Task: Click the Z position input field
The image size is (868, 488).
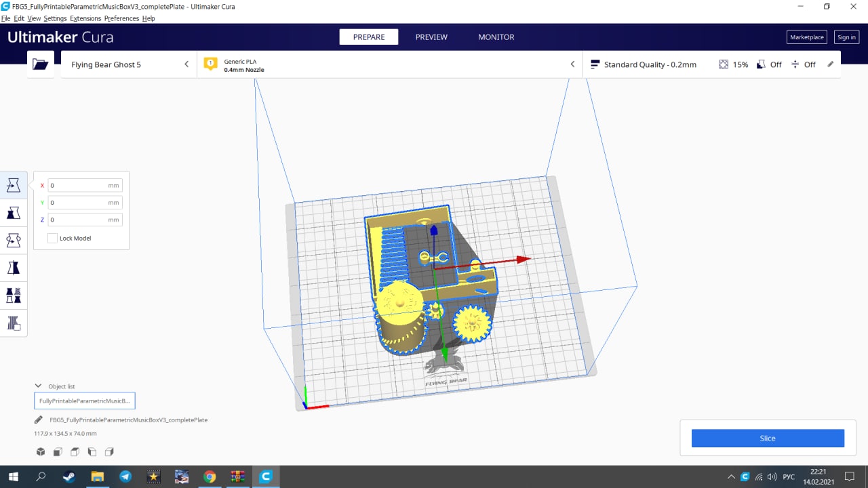Action: pos(85,220)
